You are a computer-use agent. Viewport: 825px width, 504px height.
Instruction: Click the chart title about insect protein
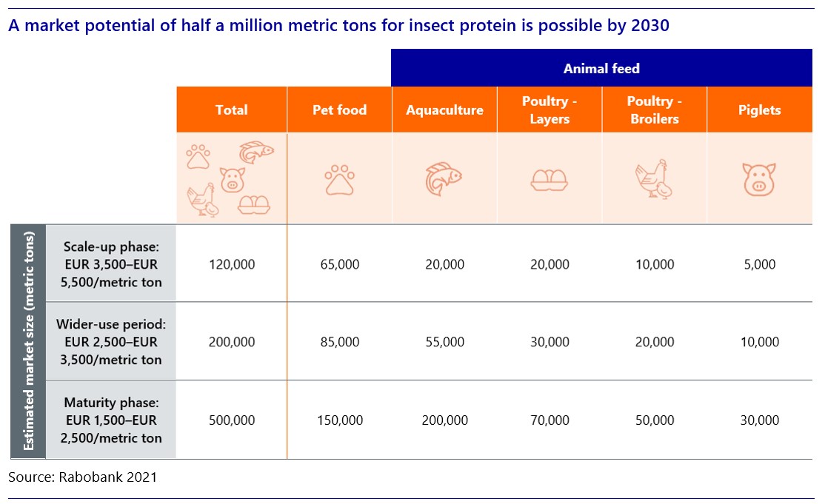tap(339, 26)
